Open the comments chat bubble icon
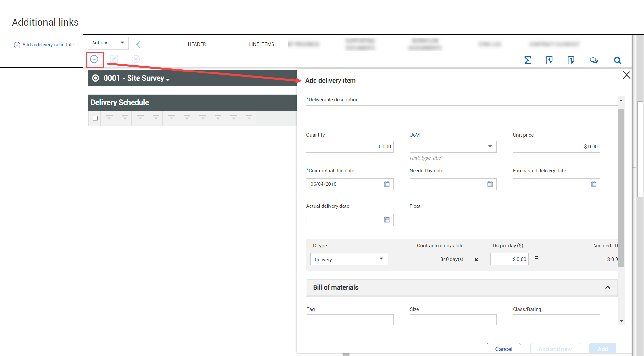644x356 pixels. pyautogui.click(x=594, y=61)
